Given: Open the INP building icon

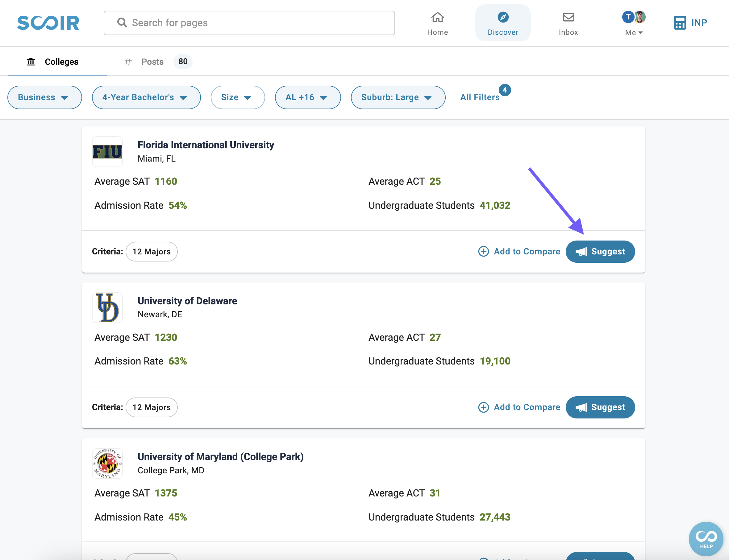Looking at the screenshot, I should click(x=680, y=23).
